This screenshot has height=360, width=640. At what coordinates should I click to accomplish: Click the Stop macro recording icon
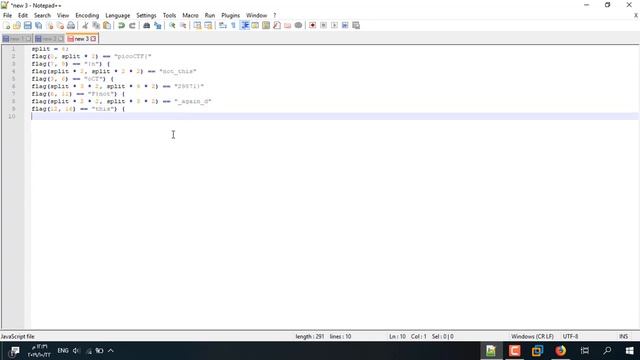coord(323,25)
